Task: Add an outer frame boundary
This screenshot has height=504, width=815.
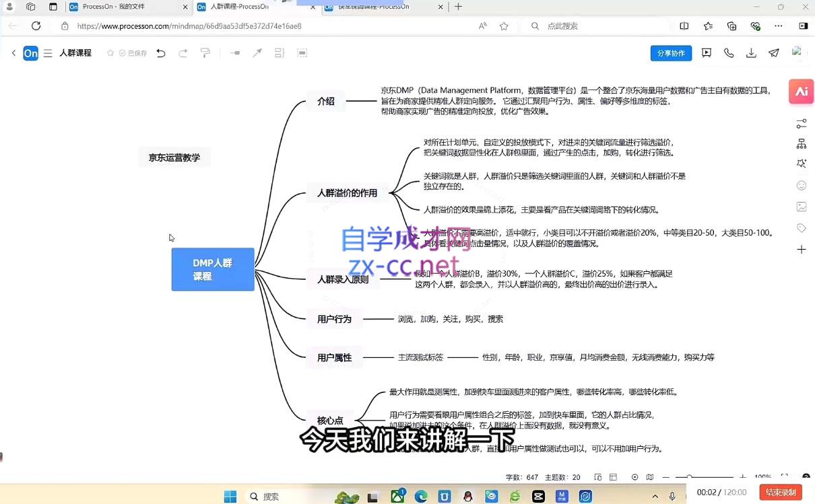Action: tap(302, 52)
